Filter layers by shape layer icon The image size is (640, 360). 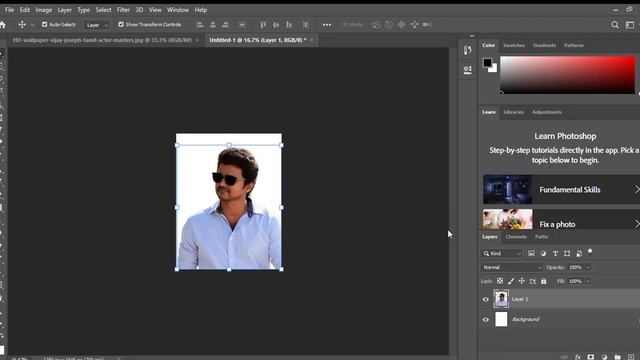point(567,253)
